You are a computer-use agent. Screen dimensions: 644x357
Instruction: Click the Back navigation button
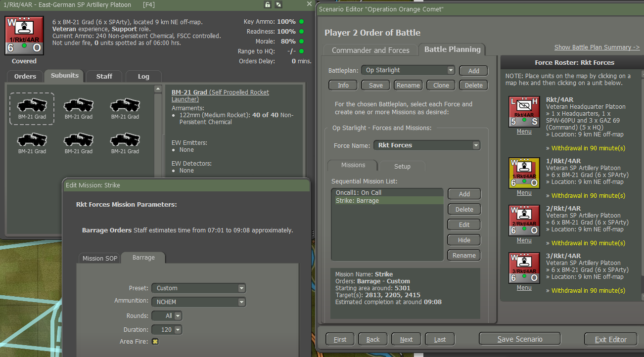point(373,339)
